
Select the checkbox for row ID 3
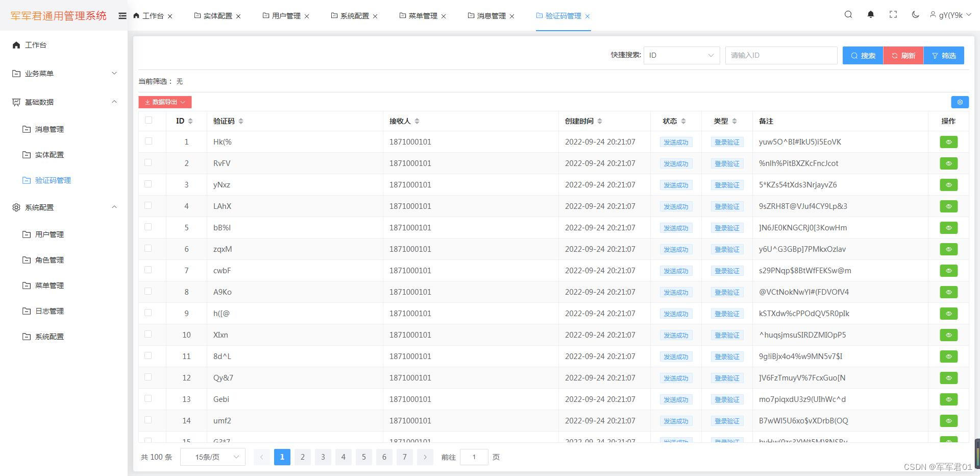pyautogui.click(x=149, y=184)
